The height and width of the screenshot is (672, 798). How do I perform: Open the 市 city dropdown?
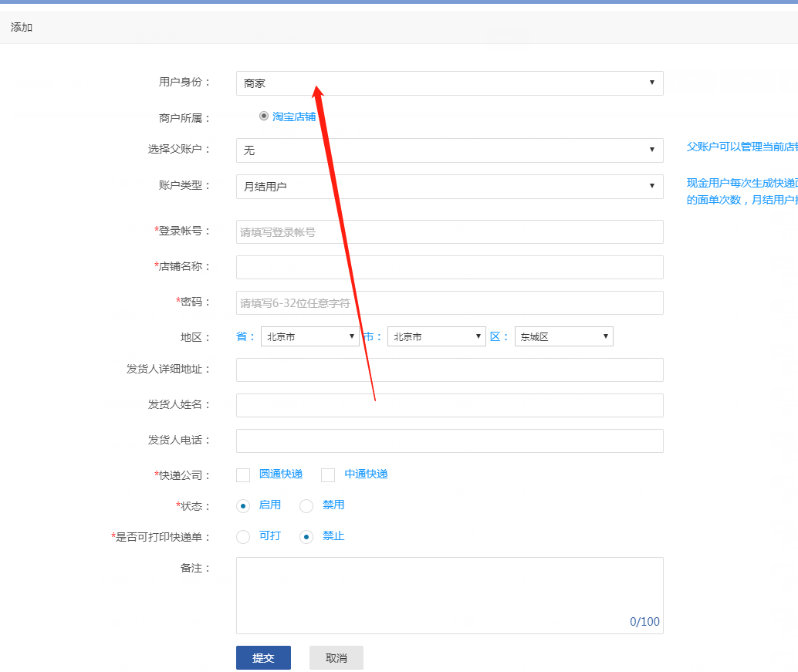(x=436, y=336)
